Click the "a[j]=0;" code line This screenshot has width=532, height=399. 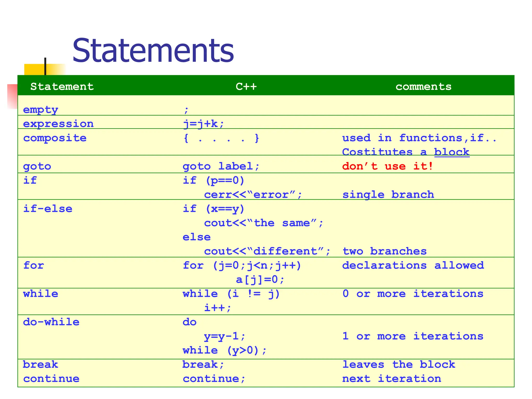(260, 280)
